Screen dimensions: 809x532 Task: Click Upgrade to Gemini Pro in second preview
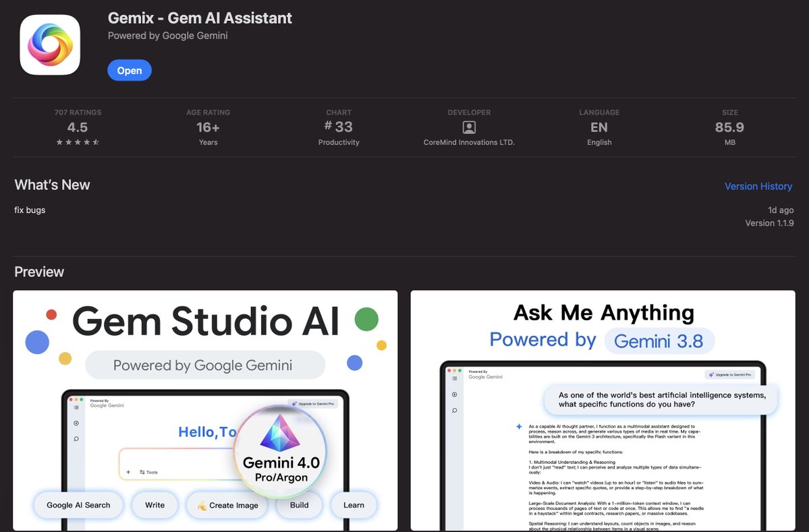click(x=729, y=375)
